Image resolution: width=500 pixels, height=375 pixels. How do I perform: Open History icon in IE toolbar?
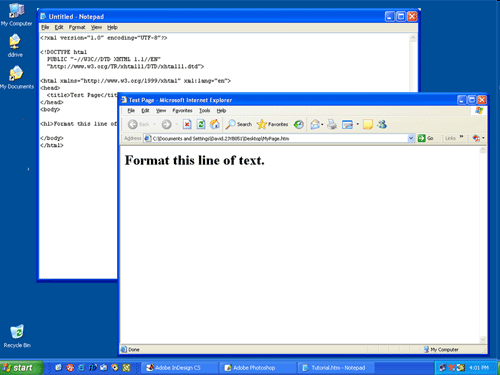[299, 124]
